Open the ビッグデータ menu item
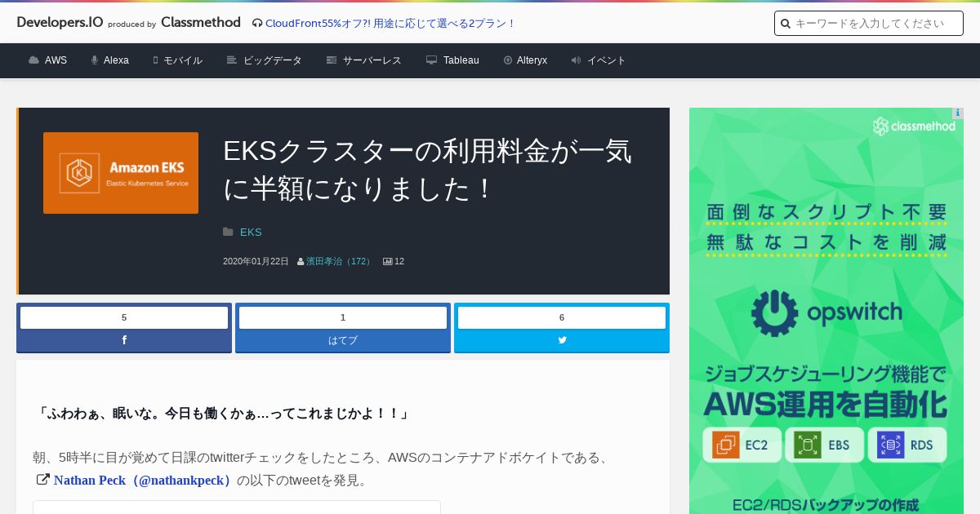The image size is (980, 514). click(x=273, y=60)
